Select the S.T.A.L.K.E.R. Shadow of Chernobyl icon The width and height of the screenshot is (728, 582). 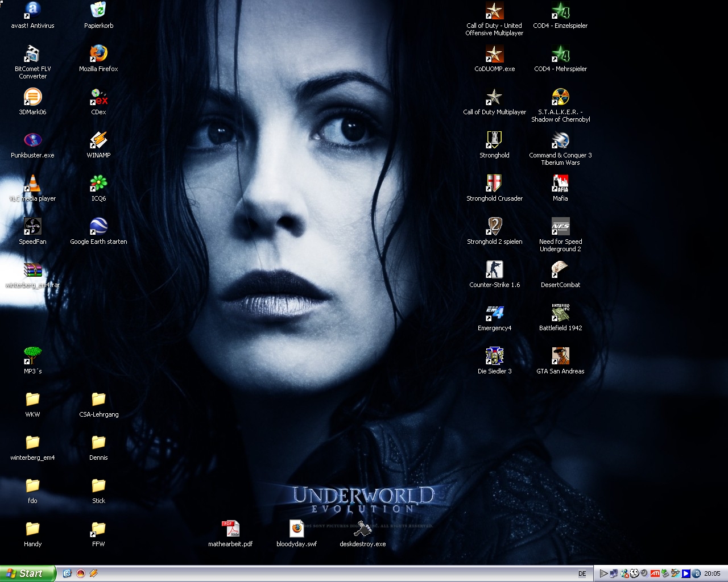[x=560, y=97]
